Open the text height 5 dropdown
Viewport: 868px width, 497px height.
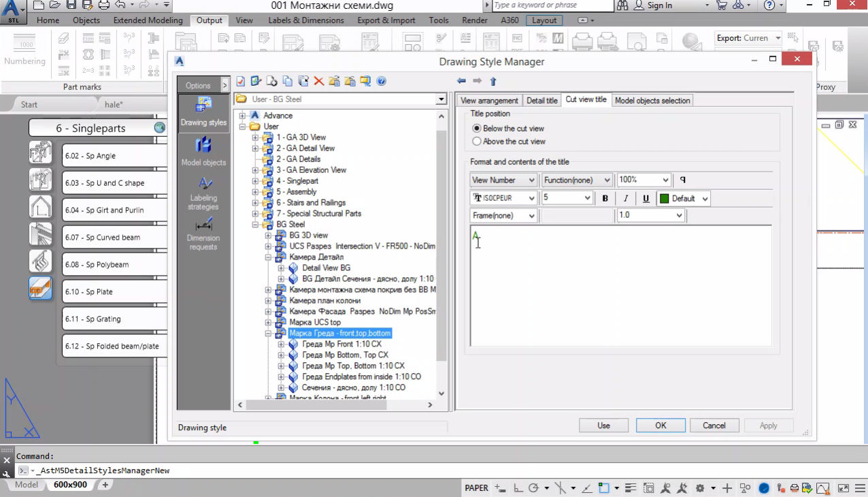click(567, 198)
